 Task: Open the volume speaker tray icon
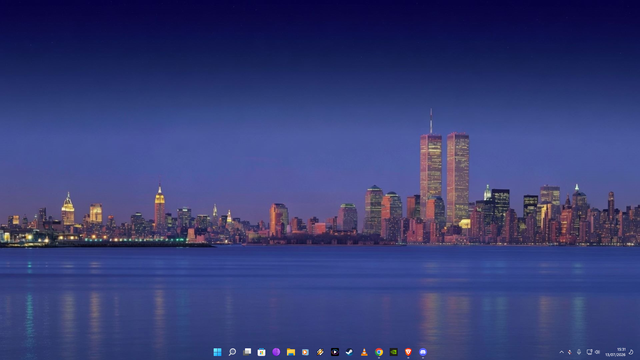point(597,352)
